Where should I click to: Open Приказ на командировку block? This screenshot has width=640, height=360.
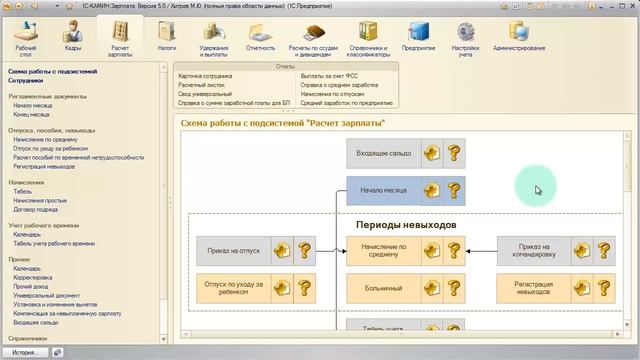point(534,251)
